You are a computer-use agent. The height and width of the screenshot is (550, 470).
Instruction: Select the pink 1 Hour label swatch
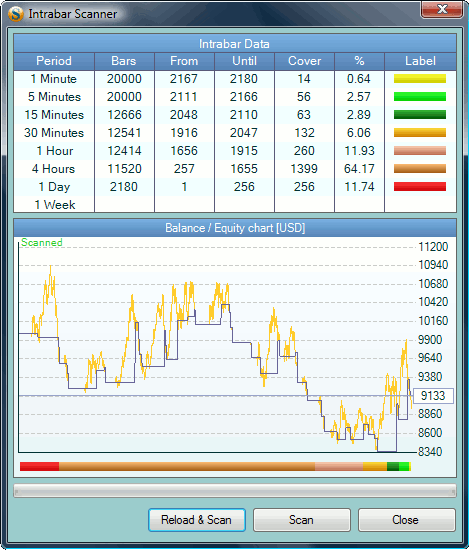tap(420, 150)
